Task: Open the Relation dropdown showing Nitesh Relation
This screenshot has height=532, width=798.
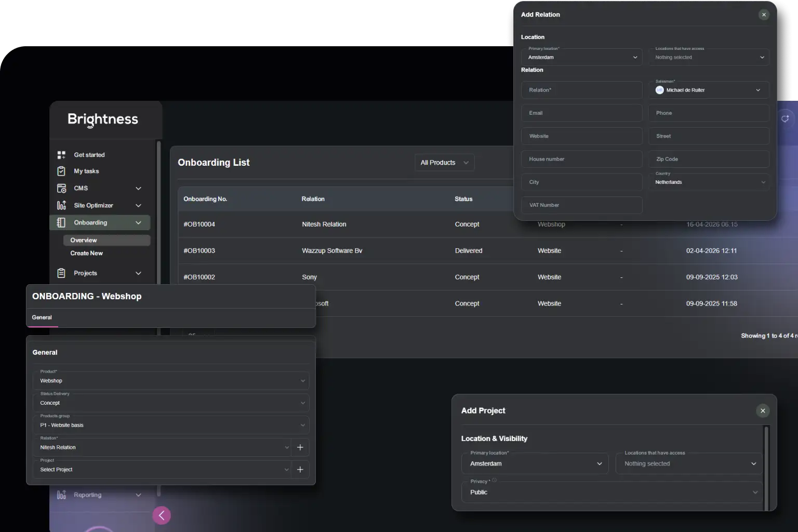Action: [x=161, y=447]
